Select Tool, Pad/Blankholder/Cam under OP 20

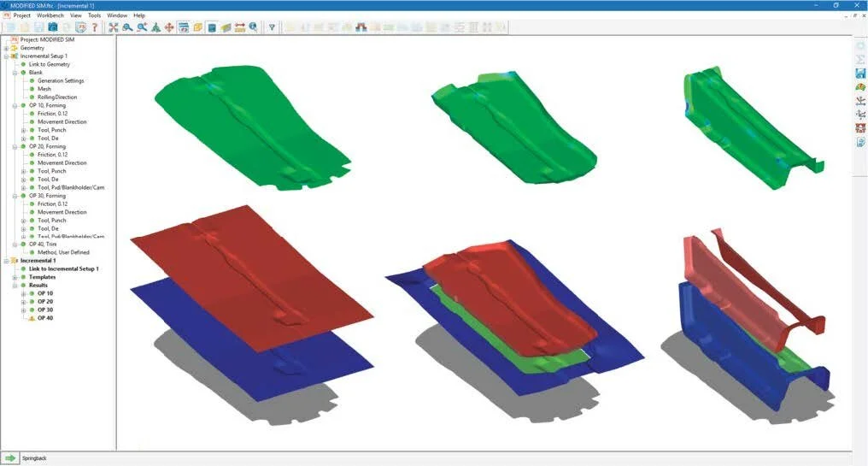(x=71, y=187)
